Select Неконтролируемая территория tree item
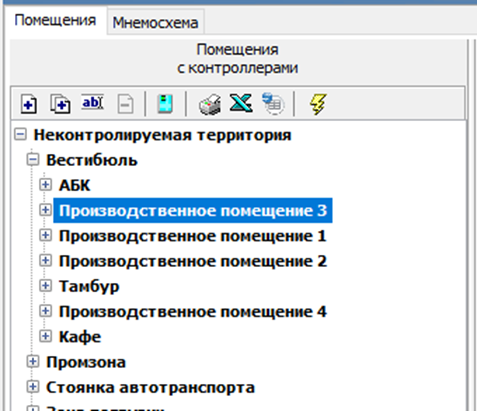The height and width of the screenshot is (411, 477). coord(162,135)
